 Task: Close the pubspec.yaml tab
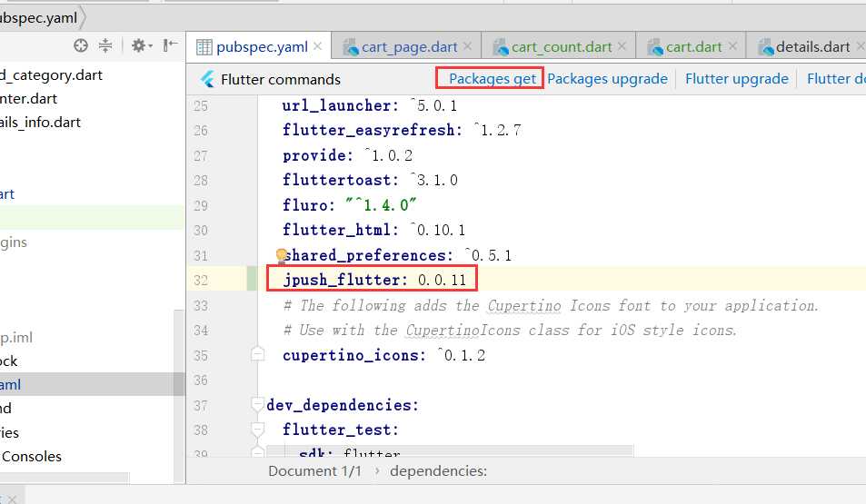pyautogui.click(x=317, y=46)
